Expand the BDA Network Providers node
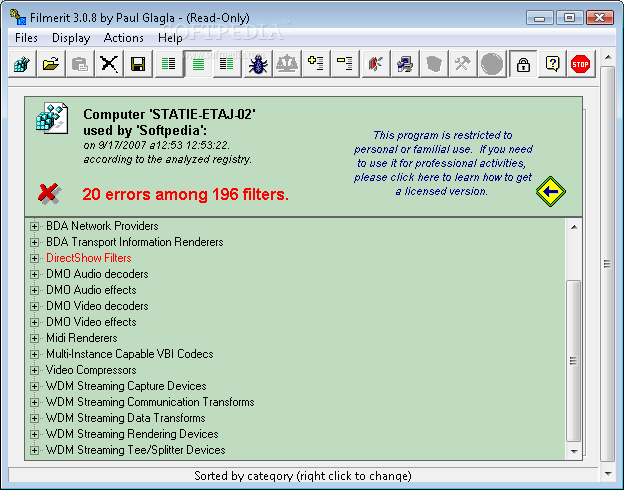This screenshot has width=624, height=490. (34, 226)
